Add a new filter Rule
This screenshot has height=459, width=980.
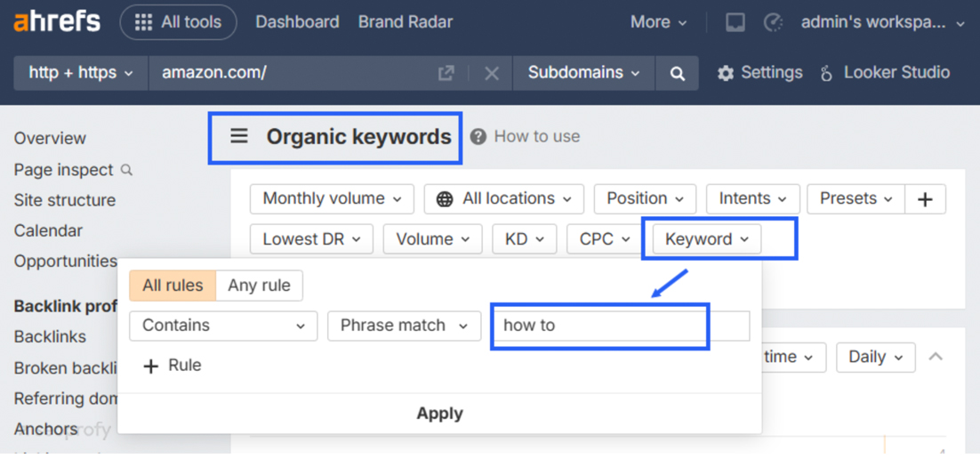click(x=173, y=366)
